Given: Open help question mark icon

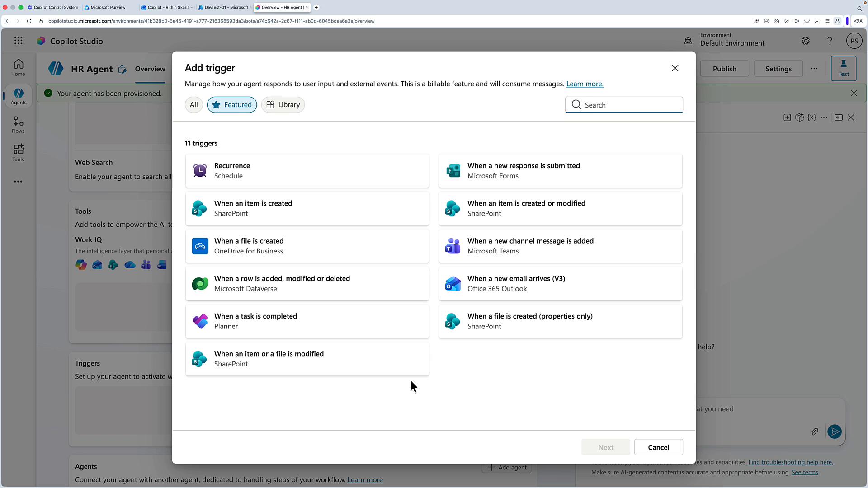Looking at the screenshot, I should [830, 41].
